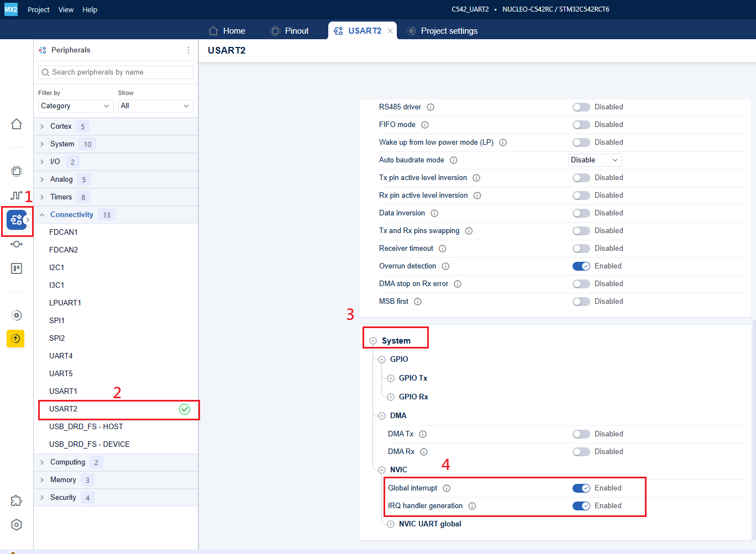Toggle the MSB first switch
Viewport: 756px width, 554px height.
[581, 302]
